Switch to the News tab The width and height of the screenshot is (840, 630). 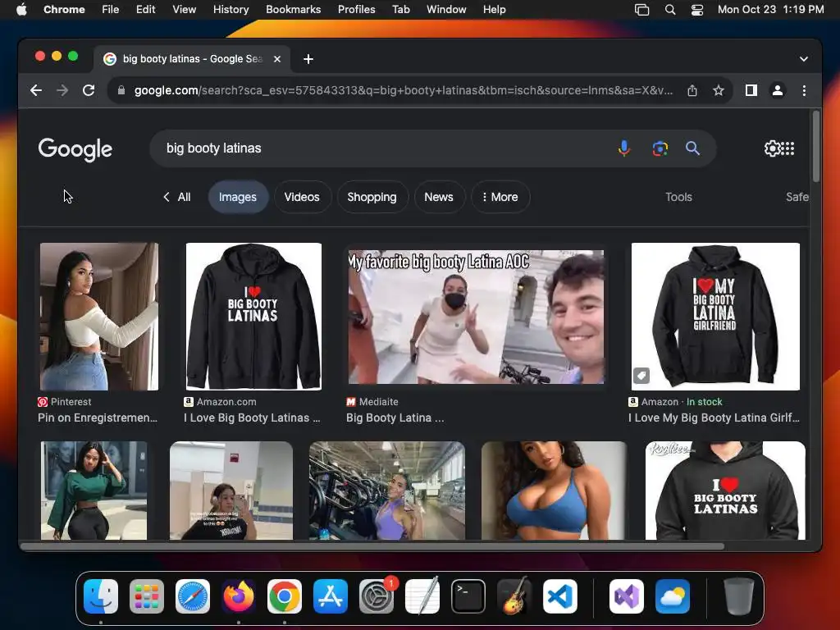(x=439, y=197)
